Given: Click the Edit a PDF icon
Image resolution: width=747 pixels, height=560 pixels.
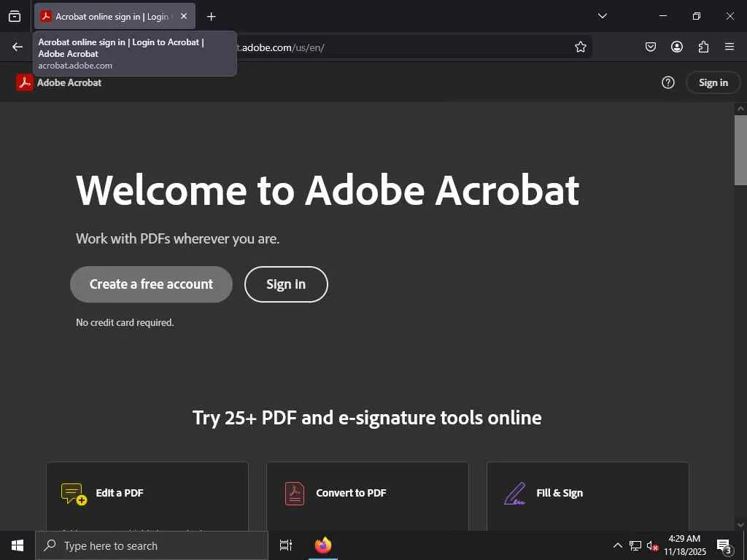Looking at the screenshot, I should point(74,494).
